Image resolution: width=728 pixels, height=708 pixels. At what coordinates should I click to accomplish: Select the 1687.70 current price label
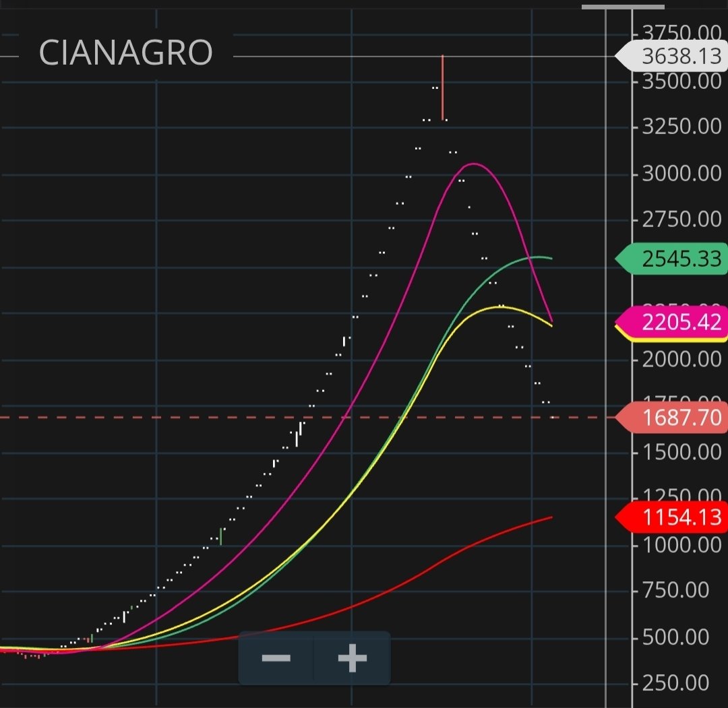(672, 418)
